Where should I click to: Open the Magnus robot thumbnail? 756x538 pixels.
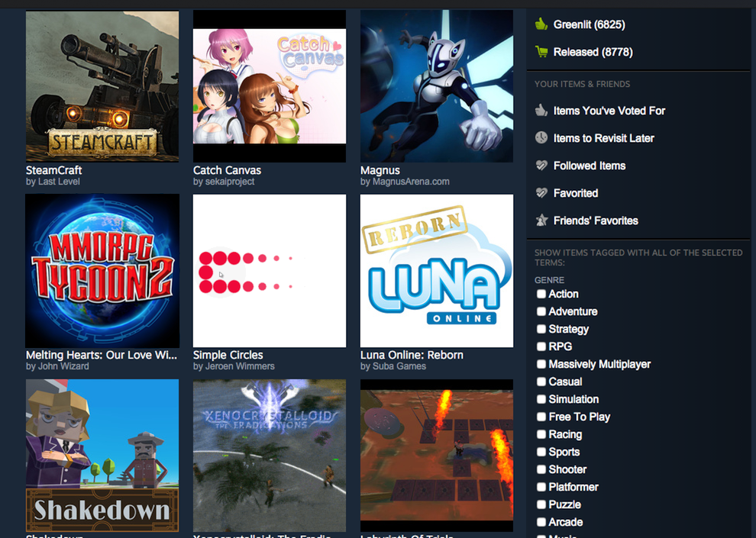[437, 86]
